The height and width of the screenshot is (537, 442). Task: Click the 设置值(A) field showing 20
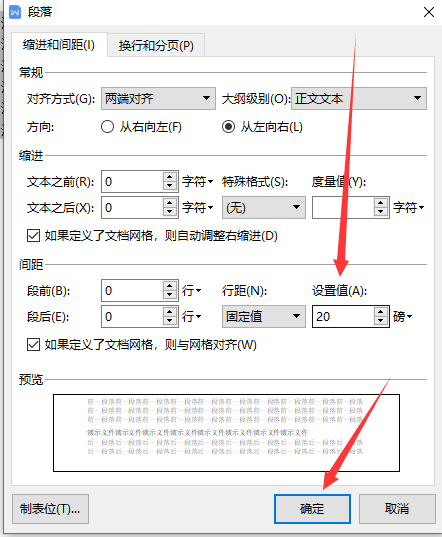pyautogui.click(x=343, y=316)
